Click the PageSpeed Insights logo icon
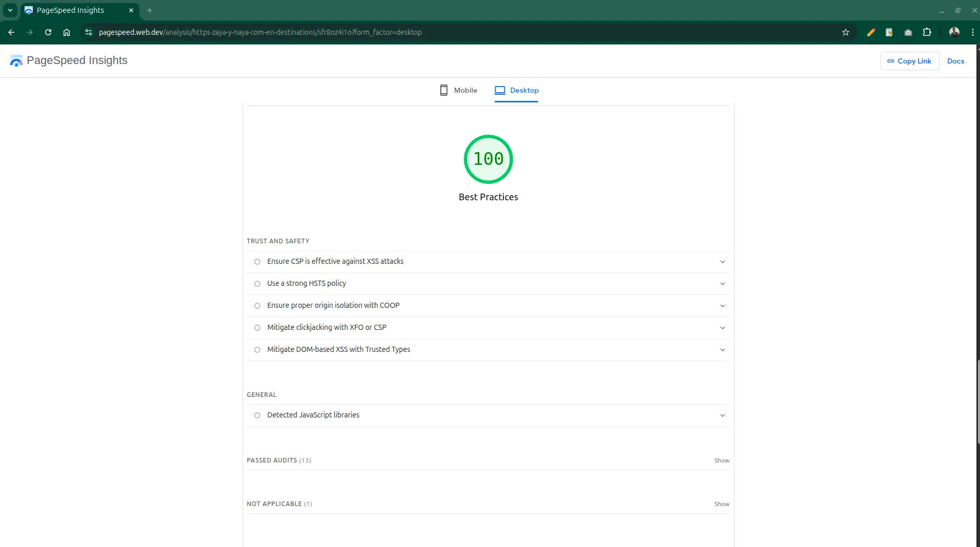Screen dimensions: 980x547 coord(16,61)
